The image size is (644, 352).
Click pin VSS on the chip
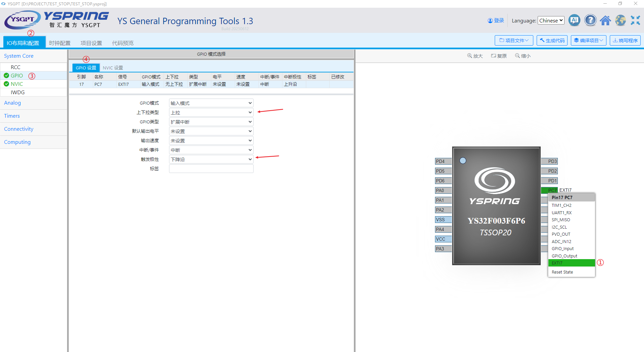point(443,220)
